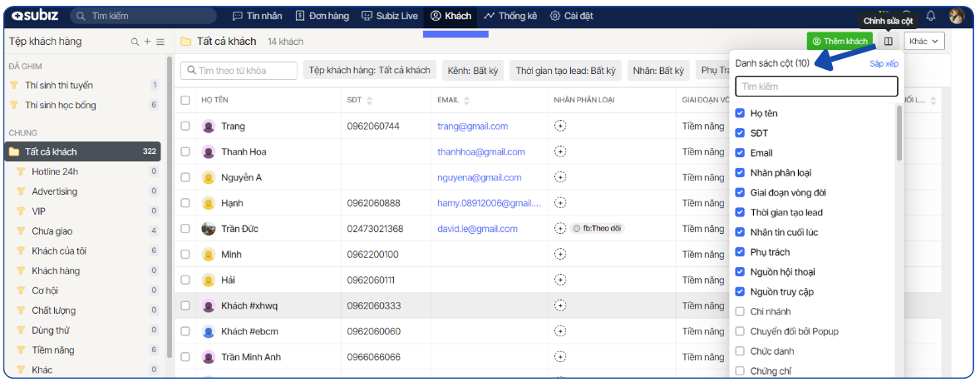Viewport: 980px width, 382px height.
Task: Open the Thời gian tạo lead filter
Action: tap(565, 71)
